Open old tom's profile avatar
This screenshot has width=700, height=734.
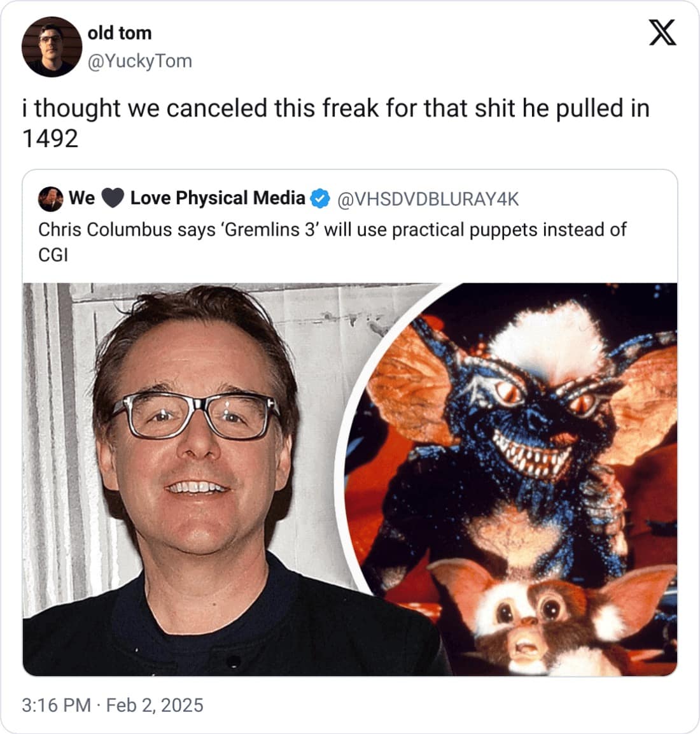[x=52, y=47]
